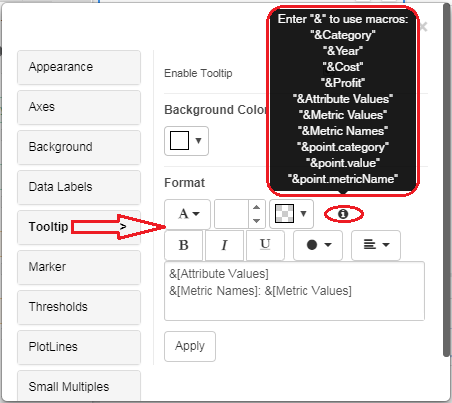Toggle italic formatting
This screenshot has width=452, height=403.
(x=224, y=245)
